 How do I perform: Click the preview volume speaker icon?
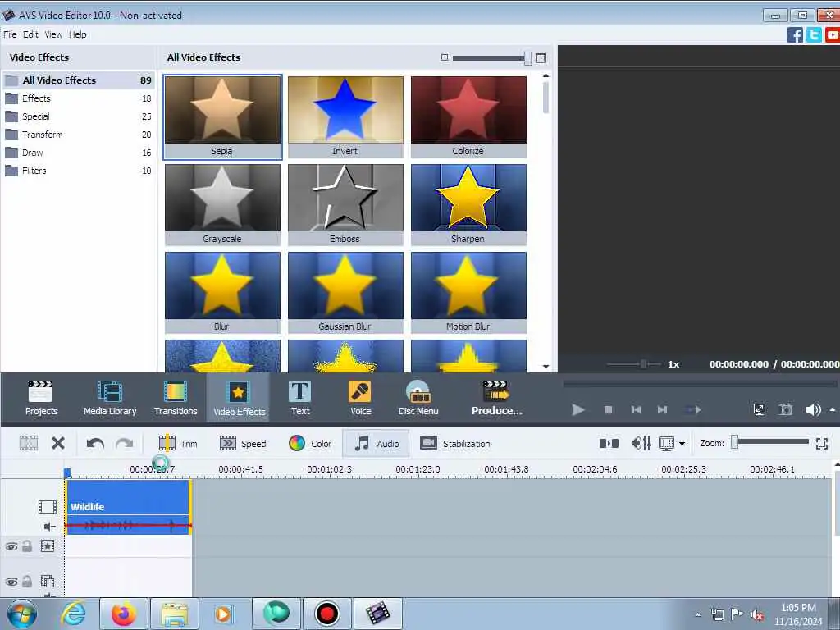tap(813, 410)
